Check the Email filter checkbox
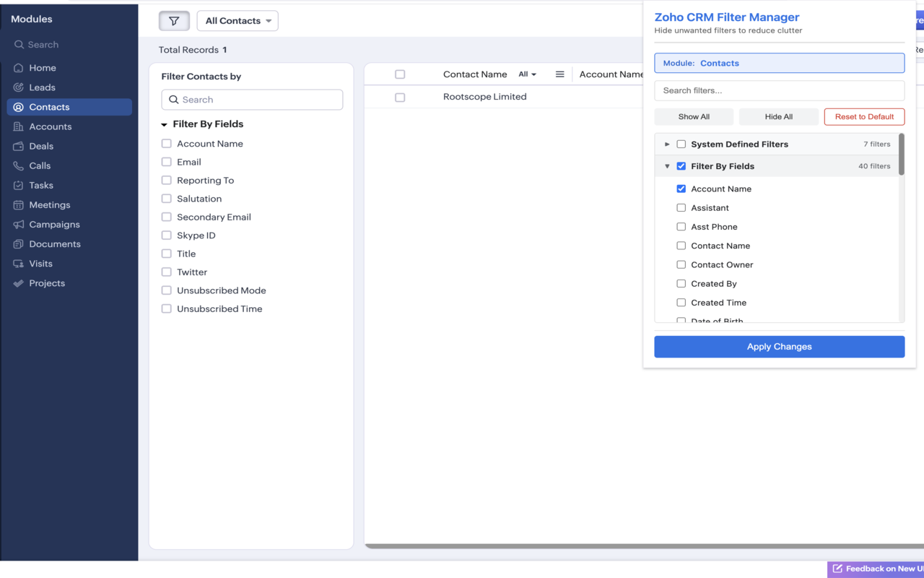Screen dimensions: 924x578 pos(167,162)
